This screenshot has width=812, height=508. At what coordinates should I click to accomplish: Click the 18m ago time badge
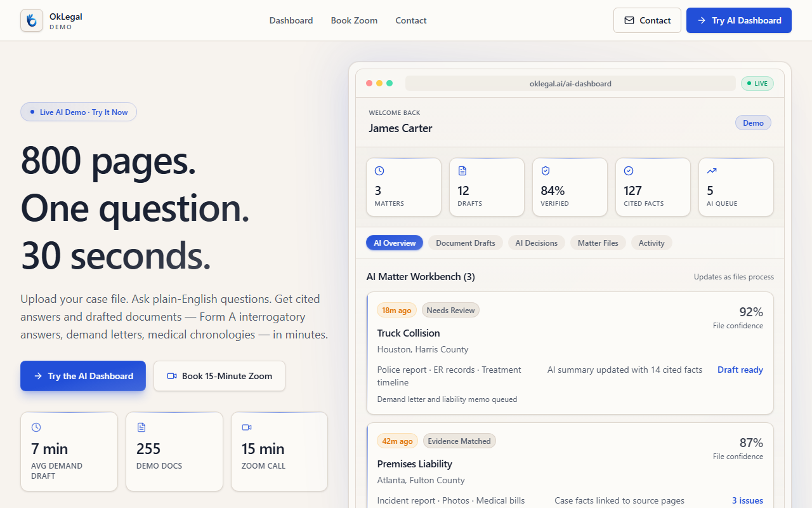coord(397,310)
